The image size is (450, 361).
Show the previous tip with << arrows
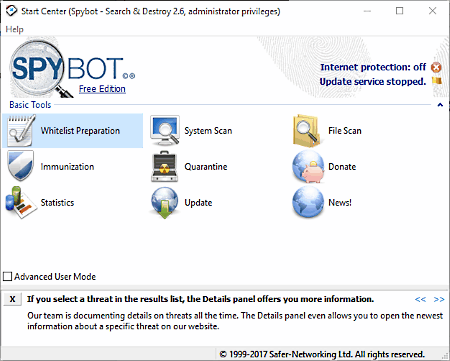420,299
